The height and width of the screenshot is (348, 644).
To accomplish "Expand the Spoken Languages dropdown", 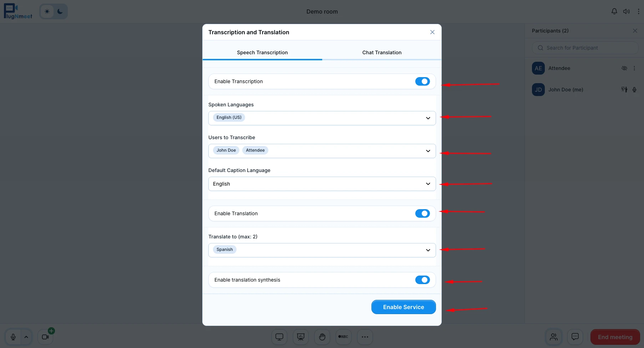I will [x=428, y=118].
